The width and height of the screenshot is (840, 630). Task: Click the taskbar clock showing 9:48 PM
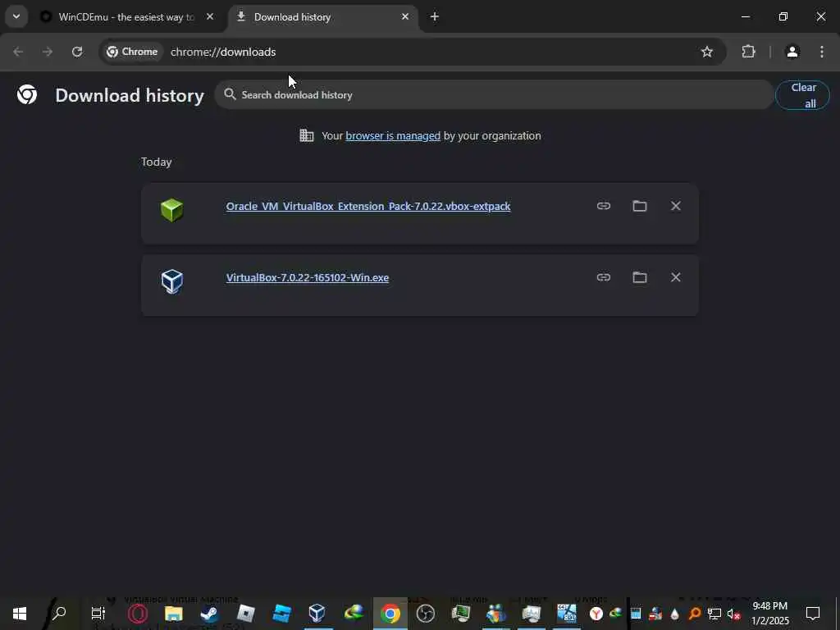(770, 614)
